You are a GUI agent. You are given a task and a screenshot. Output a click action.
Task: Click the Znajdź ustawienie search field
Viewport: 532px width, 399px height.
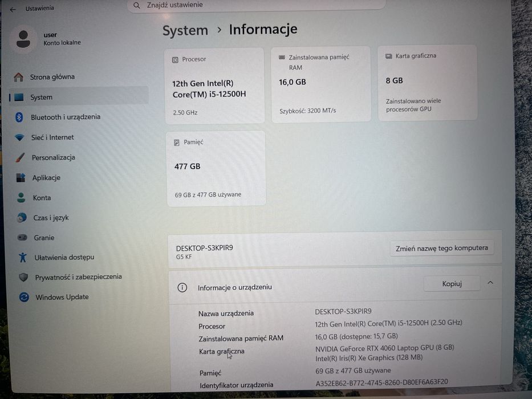(257, 5)
